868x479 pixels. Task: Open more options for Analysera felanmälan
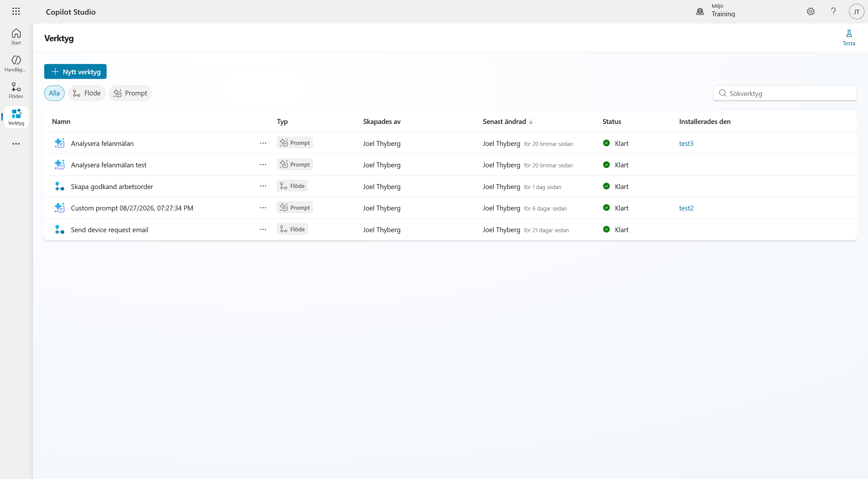(263, 143)
